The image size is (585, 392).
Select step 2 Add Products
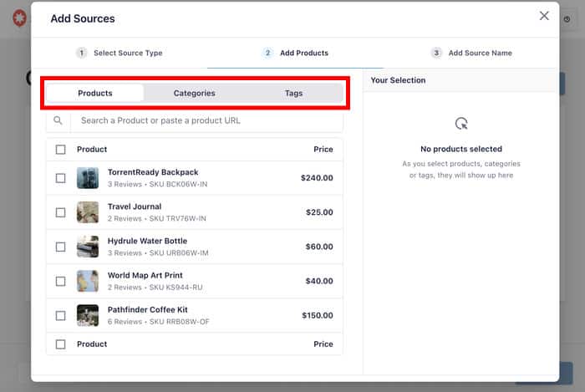click(x=295, y=53)
